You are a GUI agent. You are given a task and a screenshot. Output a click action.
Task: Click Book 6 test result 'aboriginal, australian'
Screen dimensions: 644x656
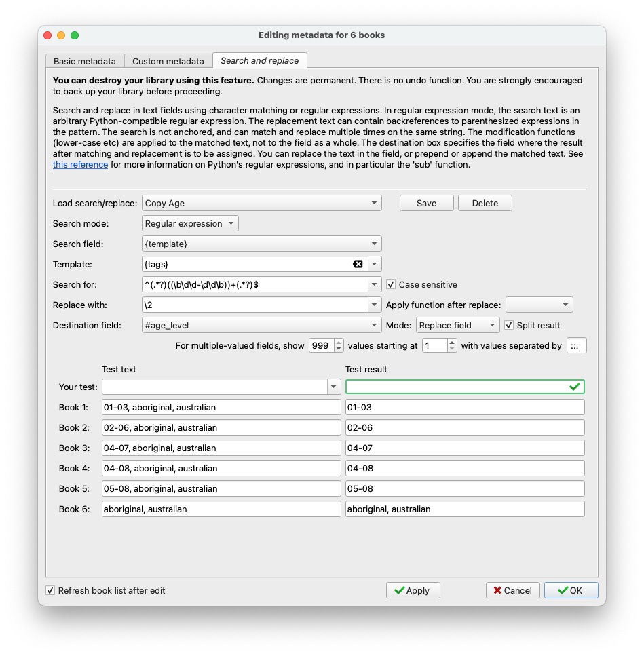[x=465, y=509]
